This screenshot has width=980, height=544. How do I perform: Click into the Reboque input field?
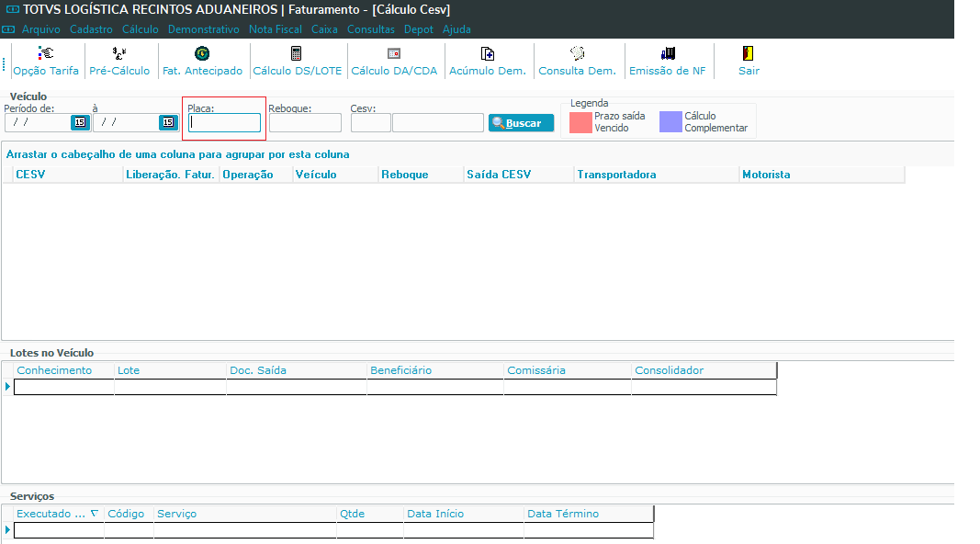click(x=305, y=122)
